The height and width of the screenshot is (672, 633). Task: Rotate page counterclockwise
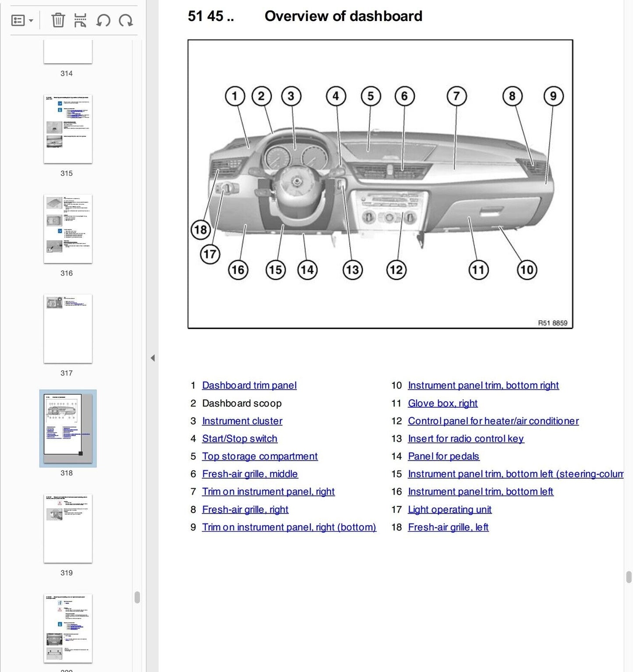pos(103,21)
